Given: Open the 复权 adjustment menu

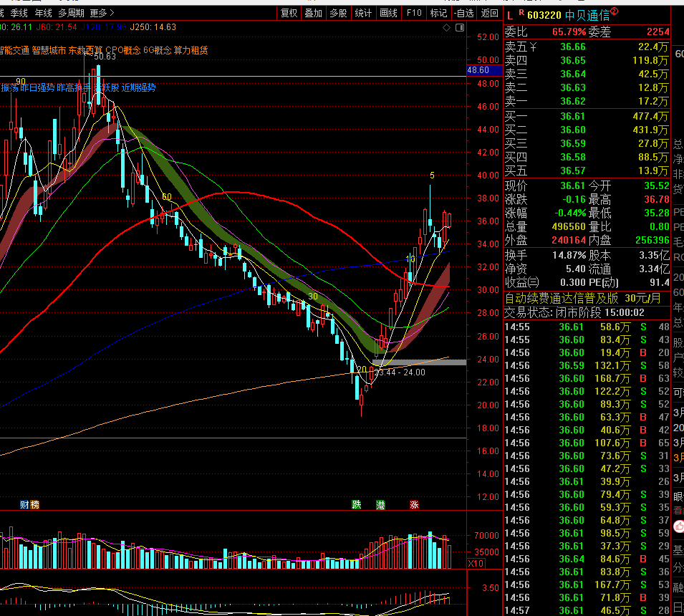Looking at the screenshot, I should 289,13.
